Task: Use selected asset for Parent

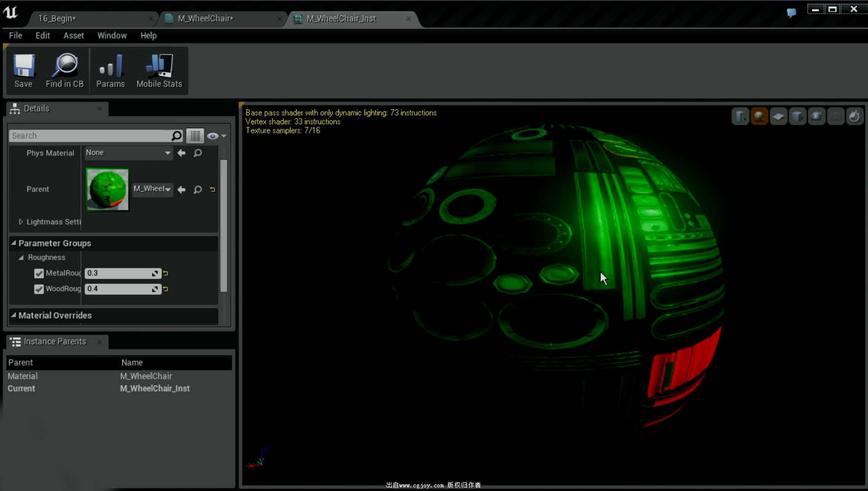Action: [x=181, y=189]
